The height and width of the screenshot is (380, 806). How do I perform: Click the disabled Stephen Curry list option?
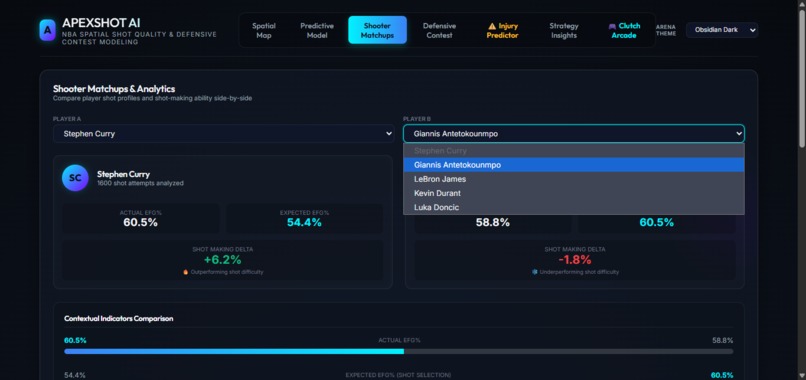574,151
